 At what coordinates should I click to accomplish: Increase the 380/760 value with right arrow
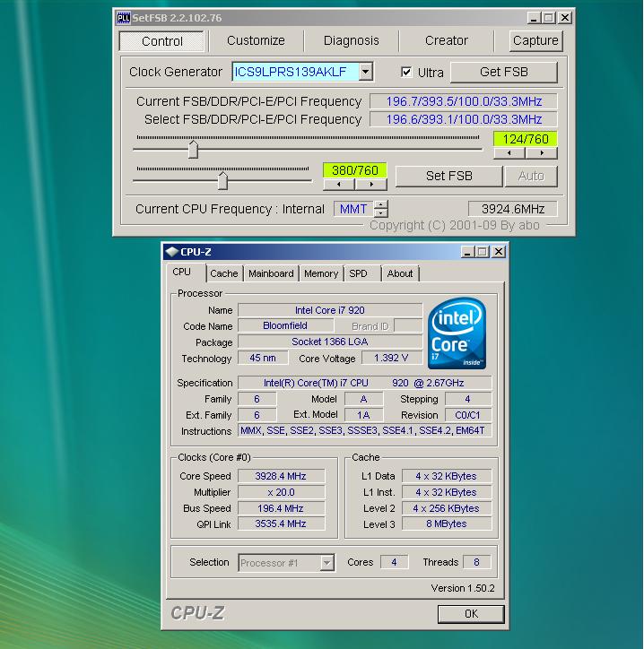pos(371,185)
